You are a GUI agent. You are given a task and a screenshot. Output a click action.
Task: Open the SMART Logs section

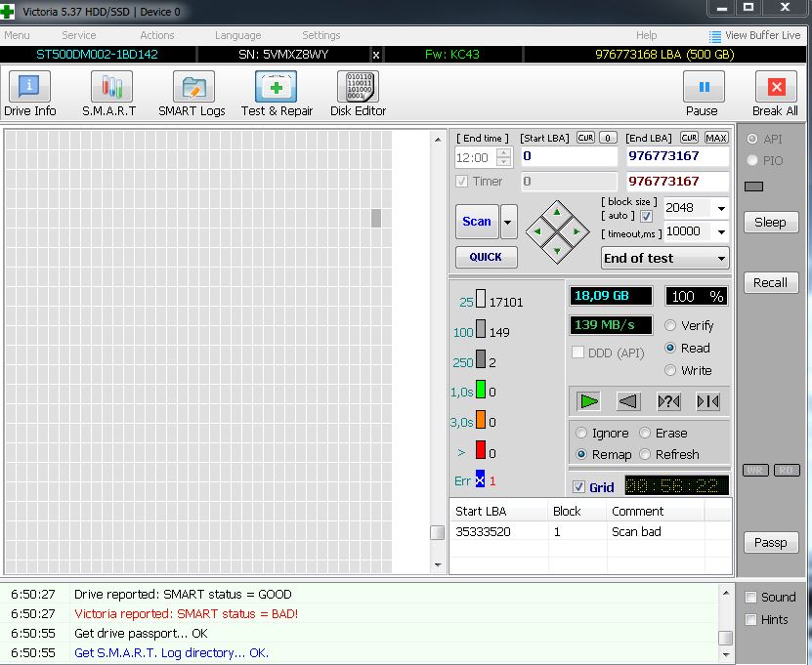[192, 94]
